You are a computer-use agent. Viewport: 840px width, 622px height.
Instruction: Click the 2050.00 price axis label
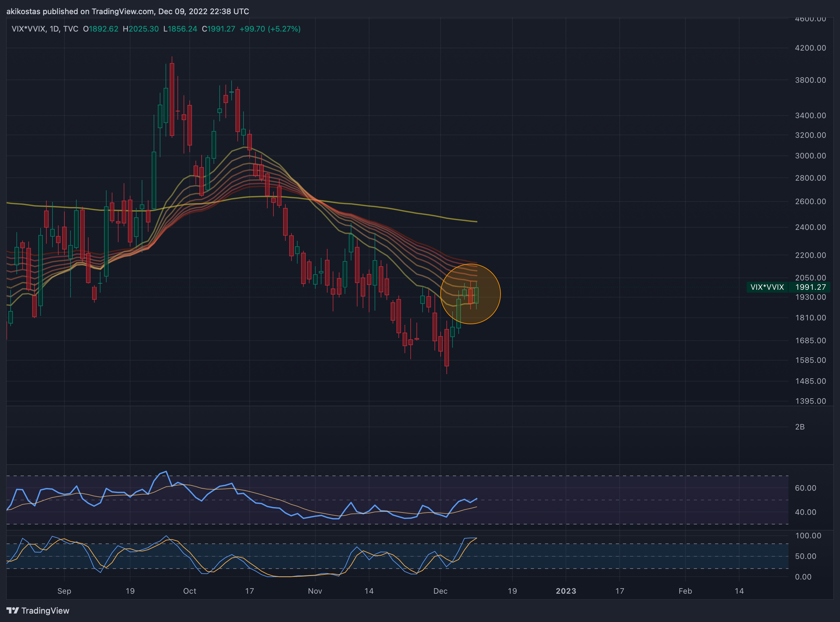point(810,278)
